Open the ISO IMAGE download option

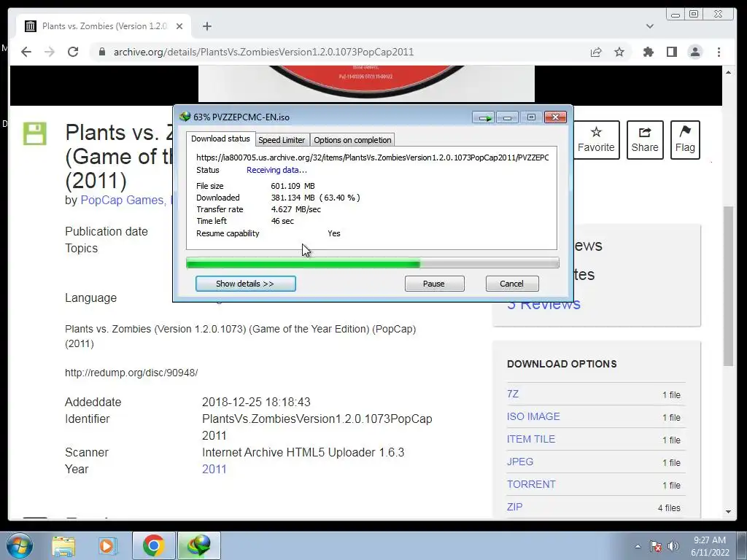click(x=533, y=416)
